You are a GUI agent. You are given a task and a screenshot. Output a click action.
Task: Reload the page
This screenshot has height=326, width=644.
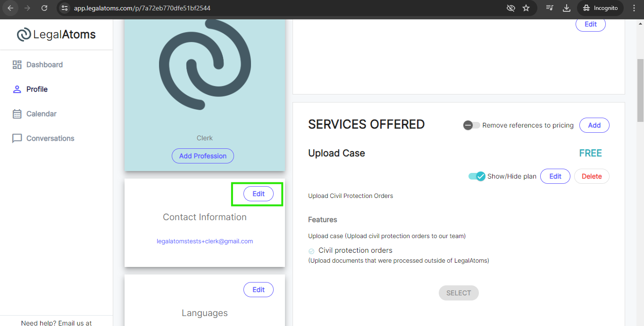pyautogui.click(x=44, y=8)
